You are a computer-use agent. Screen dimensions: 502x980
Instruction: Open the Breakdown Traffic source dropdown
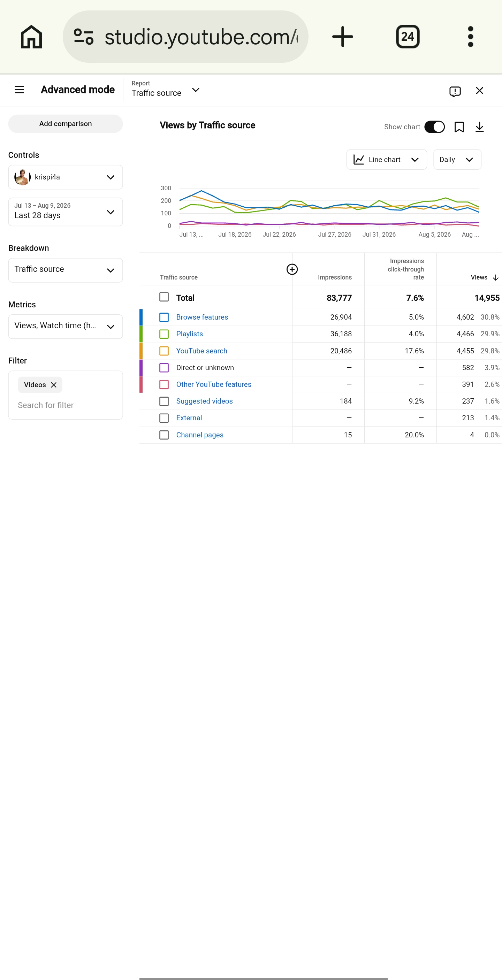point(66,270)
